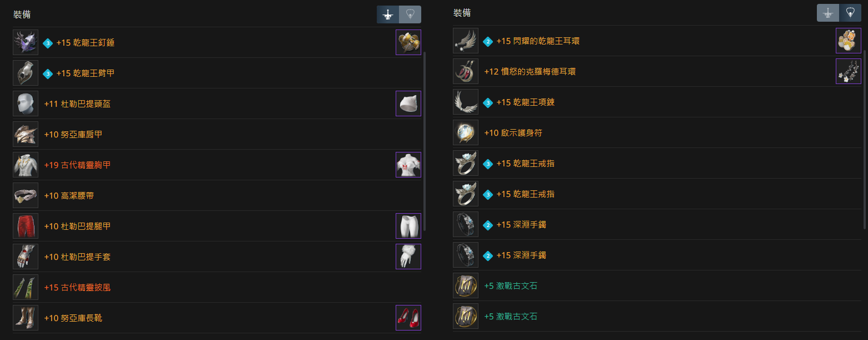Viewport: 868px width, 340px height.
Task: Click the 憤怒的克羅梅德耳環 costume thumbnail
Action: 849,71
